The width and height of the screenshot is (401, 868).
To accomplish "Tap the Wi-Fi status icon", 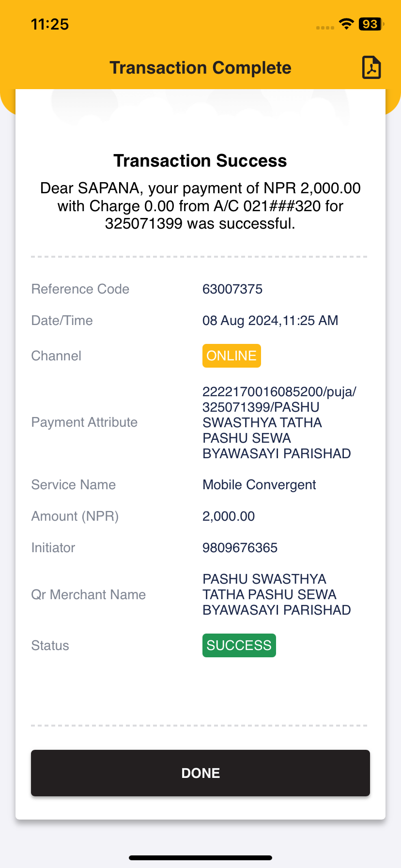I will point(346,24).
